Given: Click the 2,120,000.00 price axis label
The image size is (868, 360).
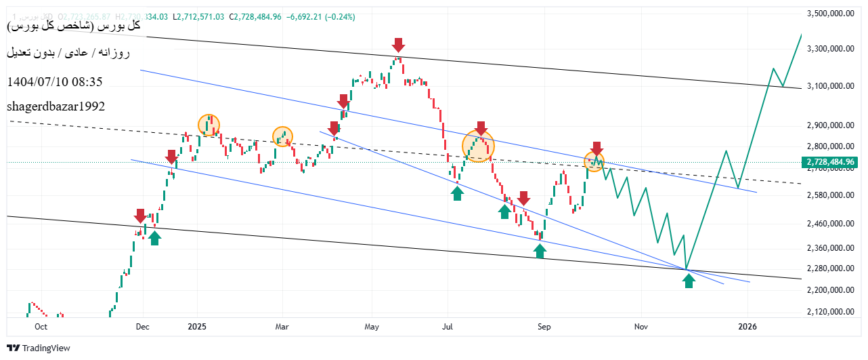Looking at the screenshot, I should (831, 312).
